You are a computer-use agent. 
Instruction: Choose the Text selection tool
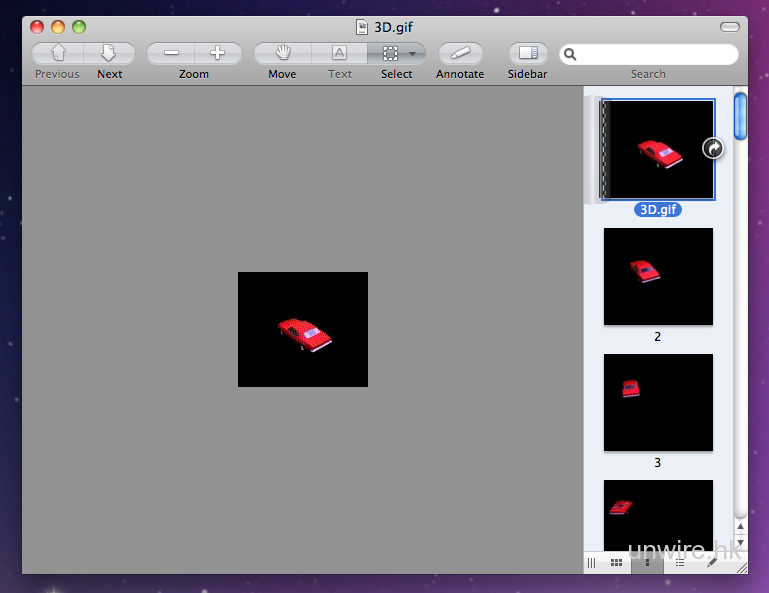(339, 54)
